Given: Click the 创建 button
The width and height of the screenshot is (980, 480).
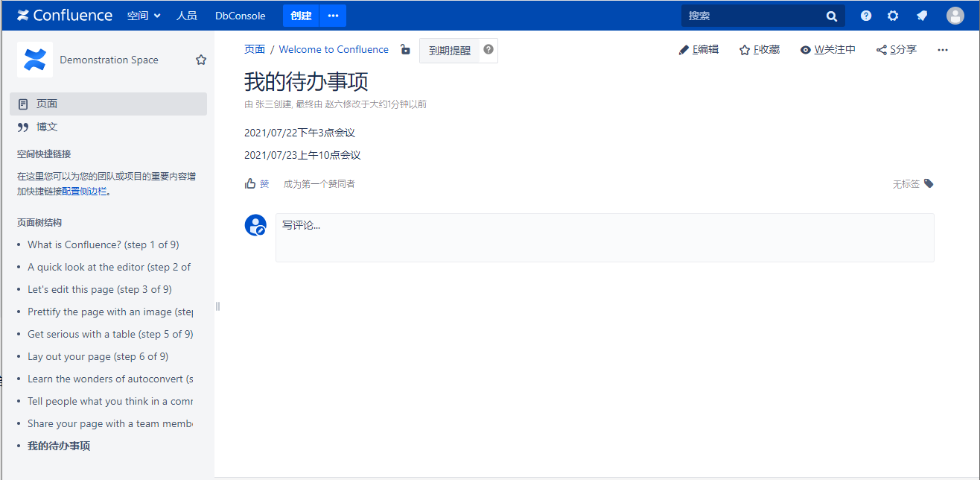Looking at the screenshot, I should (301, 16).
